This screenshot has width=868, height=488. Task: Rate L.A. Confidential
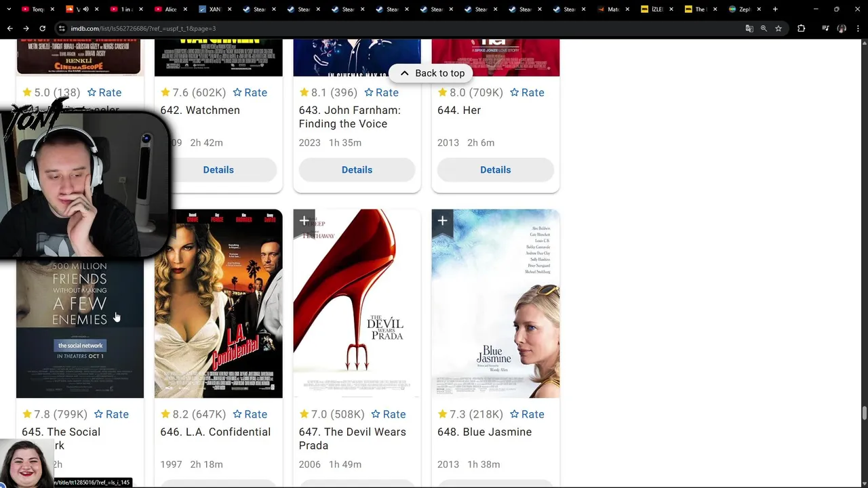250,414
